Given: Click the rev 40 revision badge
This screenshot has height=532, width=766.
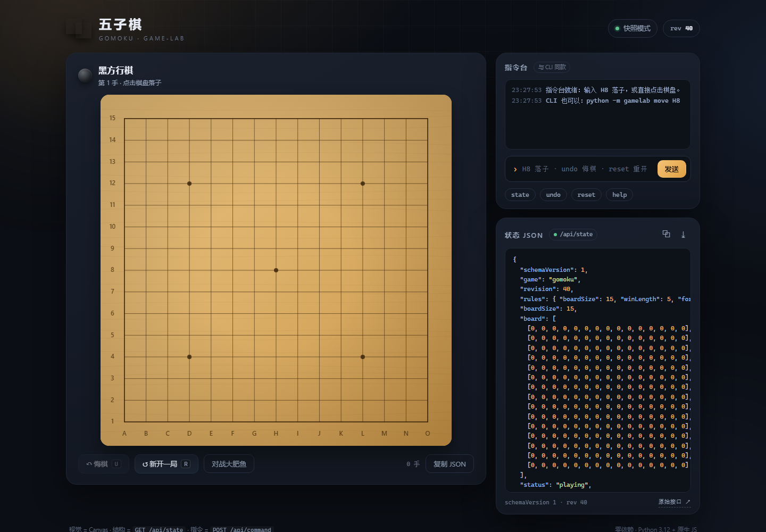Looking at the screenshot, I should tap(681, 28).
